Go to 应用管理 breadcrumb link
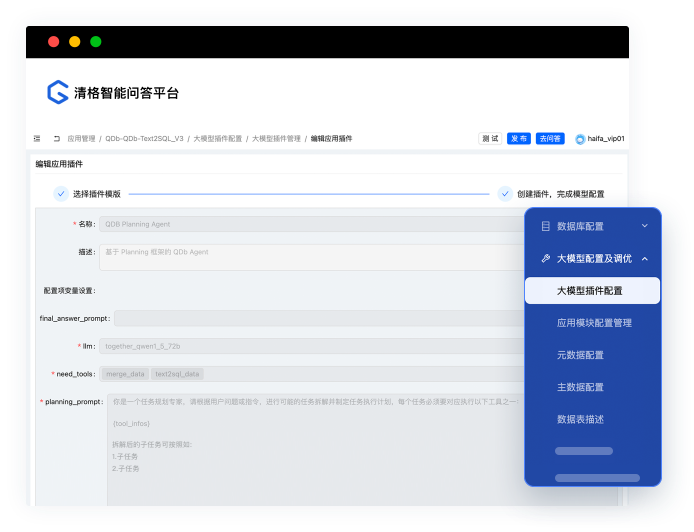This screenshot has width=694, height=532. pos(81,139)
